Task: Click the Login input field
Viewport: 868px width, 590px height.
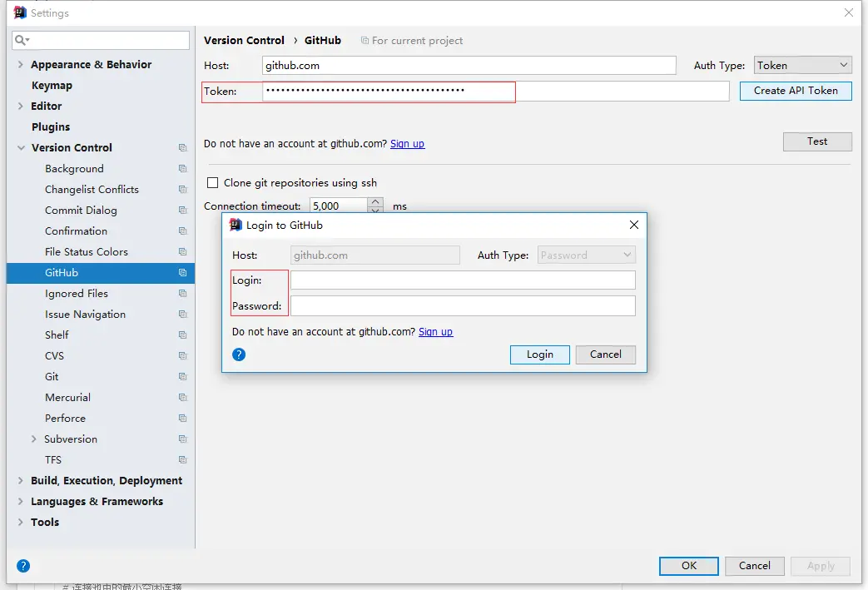Action: 463,280
